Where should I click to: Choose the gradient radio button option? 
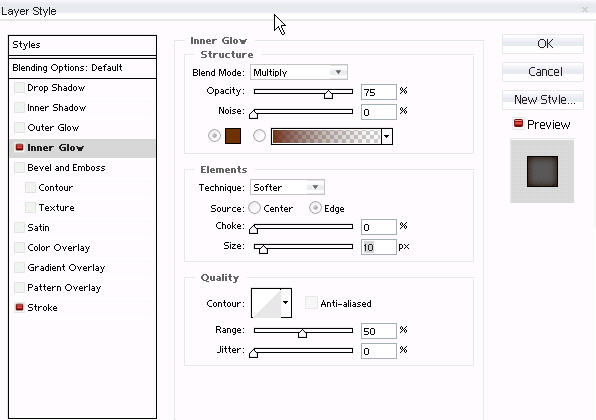[x=259, y=136]
